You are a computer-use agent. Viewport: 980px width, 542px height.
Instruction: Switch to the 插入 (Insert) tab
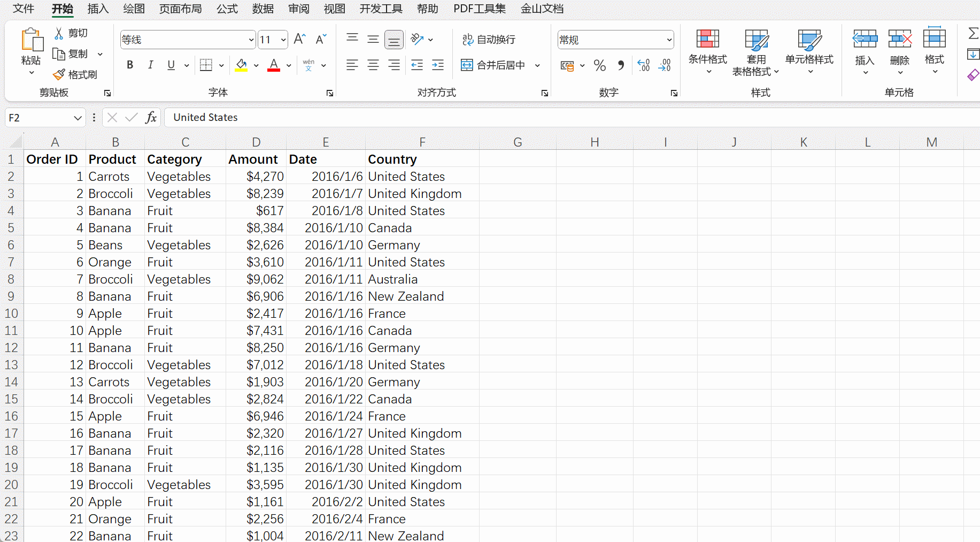pos(98,9)
